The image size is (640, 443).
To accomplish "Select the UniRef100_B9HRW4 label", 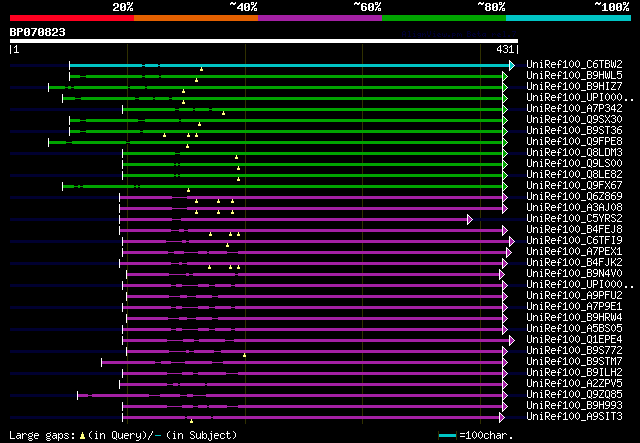I will [x=574, y=318].
